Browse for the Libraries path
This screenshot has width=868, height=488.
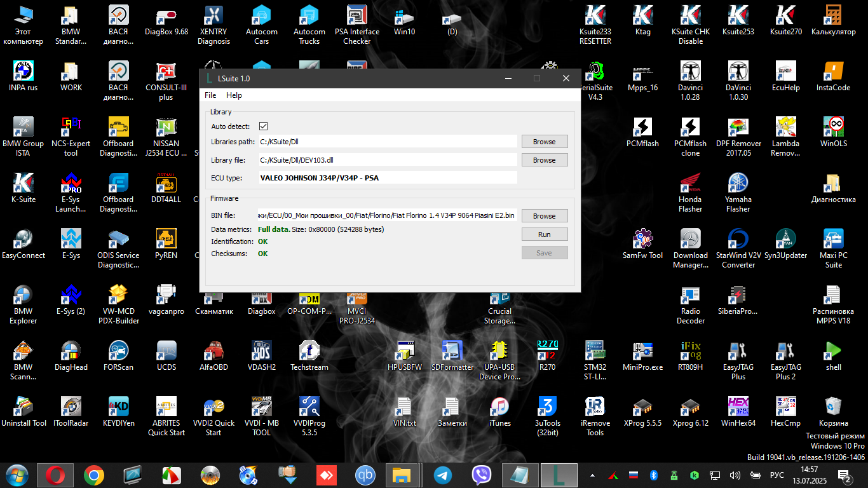[x=545, y=142]
